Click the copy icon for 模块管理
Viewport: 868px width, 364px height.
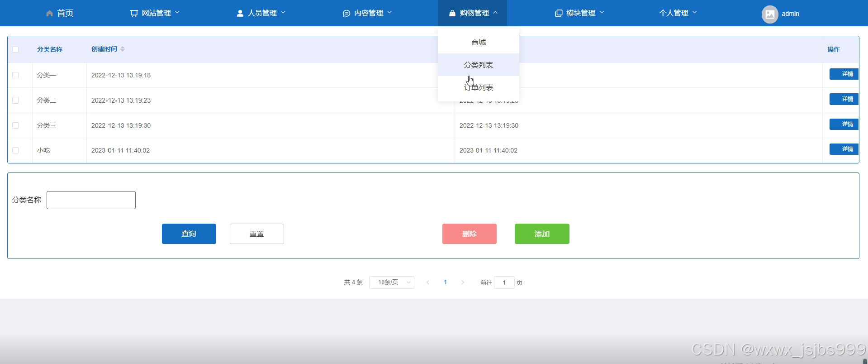pos(559,14)
